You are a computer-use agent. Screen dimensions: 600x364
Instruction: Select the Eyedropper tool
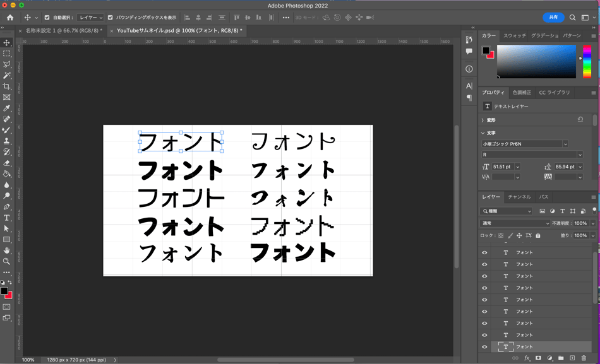(x=7, y=109)
